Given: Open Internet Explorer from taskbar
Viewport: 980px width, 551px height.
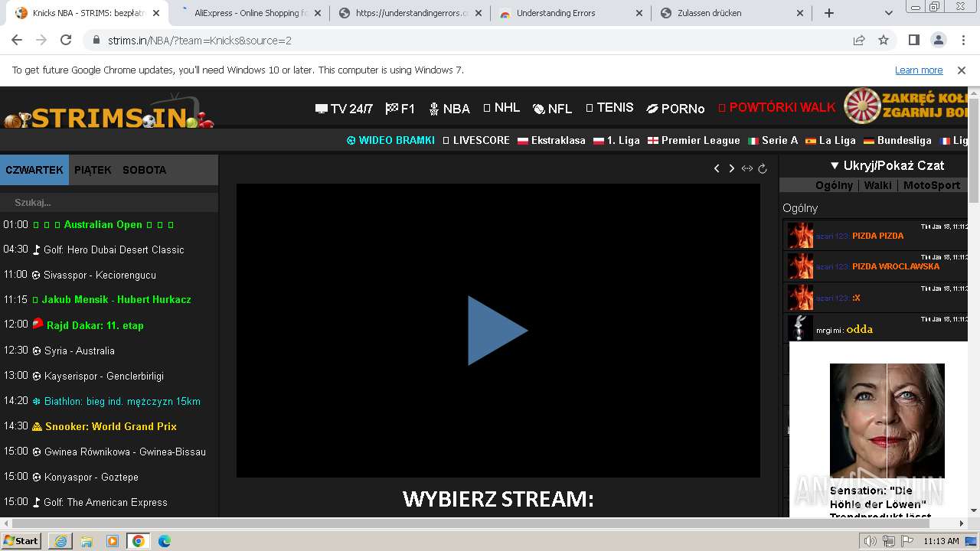Looking at the screenshot, I should click(x=60, y=541).
